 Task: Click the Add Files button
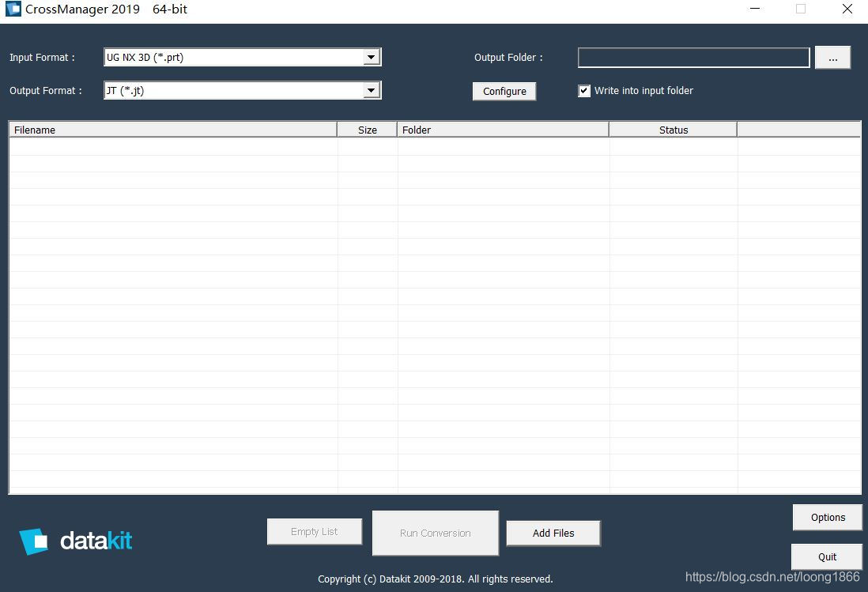[553, 534]
